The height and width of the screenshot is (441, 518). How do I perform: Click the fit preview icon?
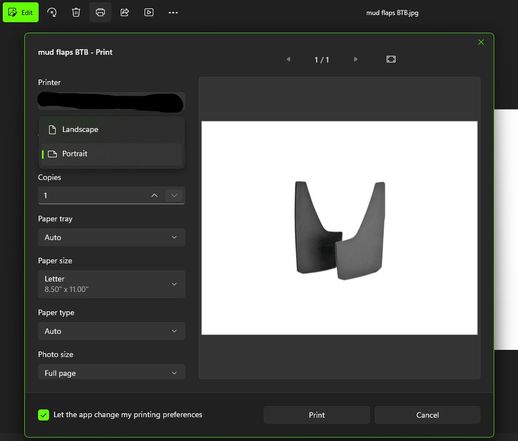point(391,59)
